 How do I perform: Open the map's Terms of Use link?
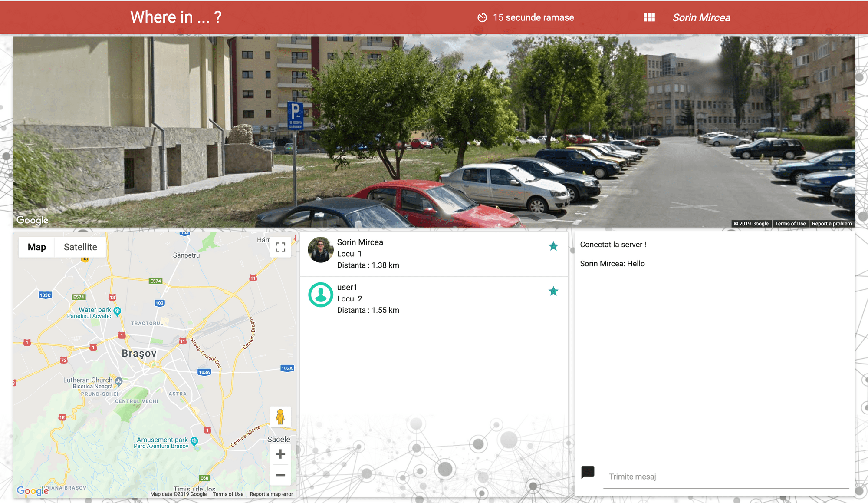click(x=228, y=494)
